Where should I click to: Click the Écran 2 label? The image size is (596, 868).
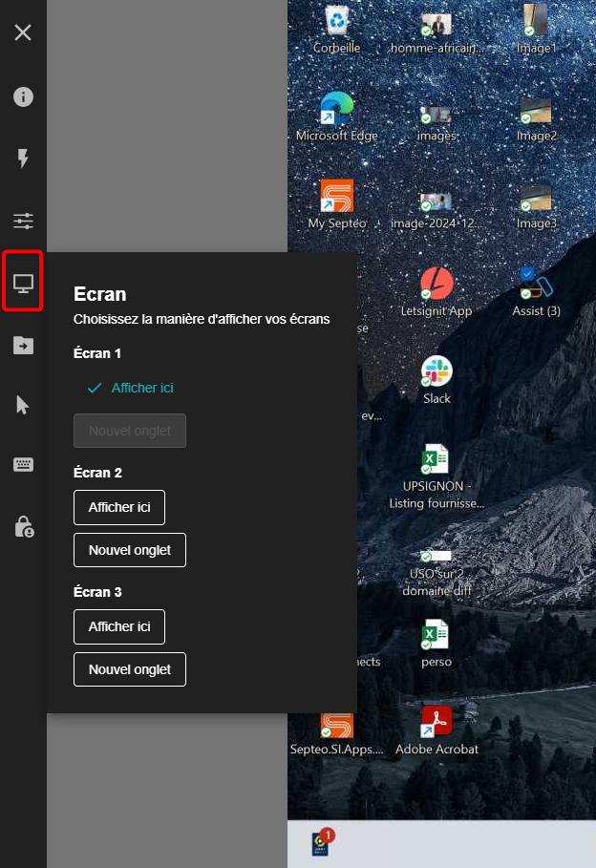coord(97,473)
